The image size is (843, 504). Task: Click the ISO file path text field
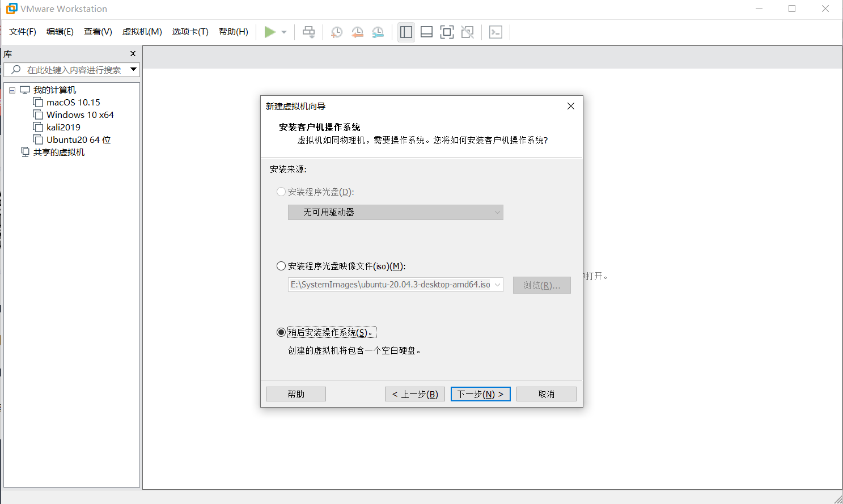390,285
